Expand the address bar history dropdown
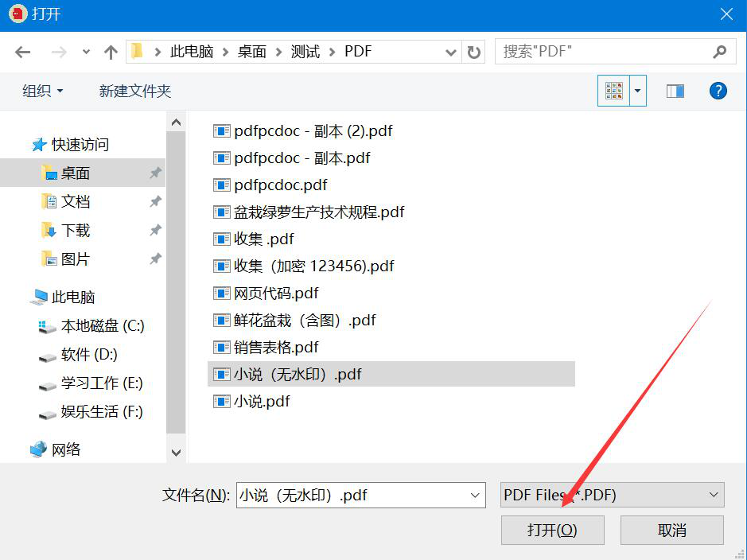The height and width of the screenshot is (560, 747). coord(450,52)
